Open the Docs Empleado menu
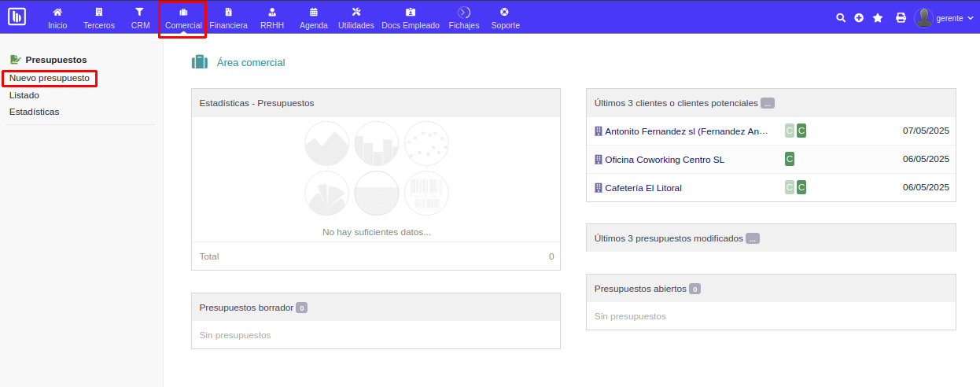The height and width of the screenshot is (387, 980). point(411,18)
